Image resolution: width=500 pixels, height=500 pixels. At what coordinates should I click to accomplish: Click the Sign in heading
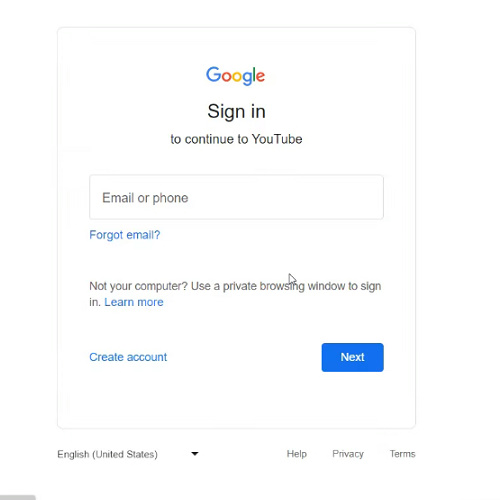click(236, 111)
